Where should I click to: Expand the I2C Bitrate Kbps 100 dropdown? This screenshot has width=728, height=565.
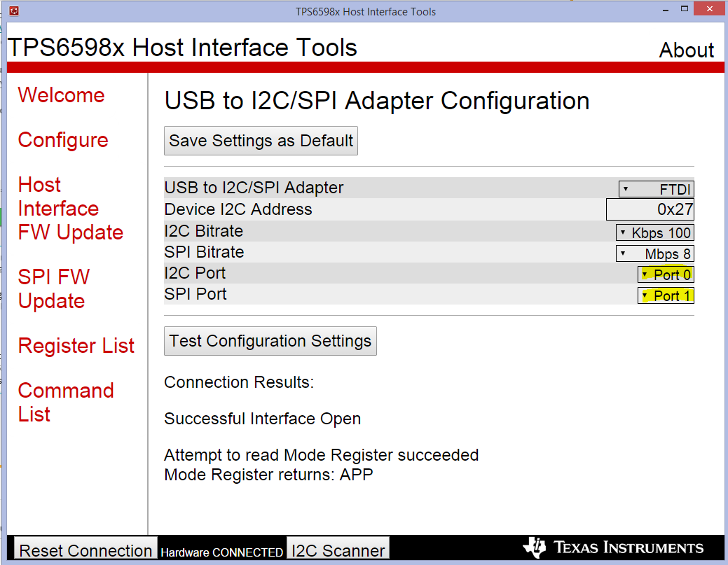(x=655, y=232)
